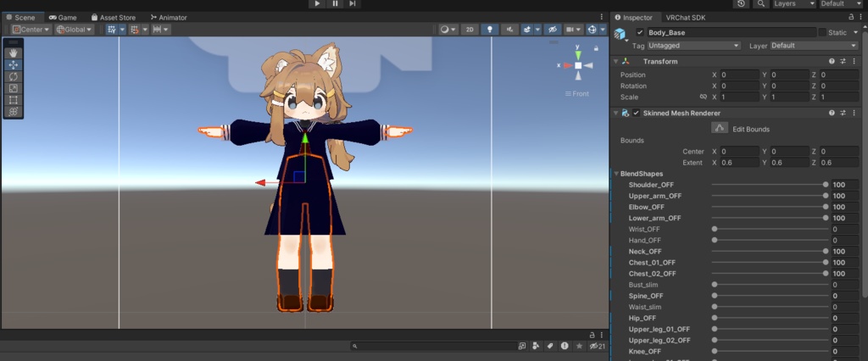This screenshot has height=361, width=868.
Task: Toggle the Static checkbox
Action: point(822,33)
